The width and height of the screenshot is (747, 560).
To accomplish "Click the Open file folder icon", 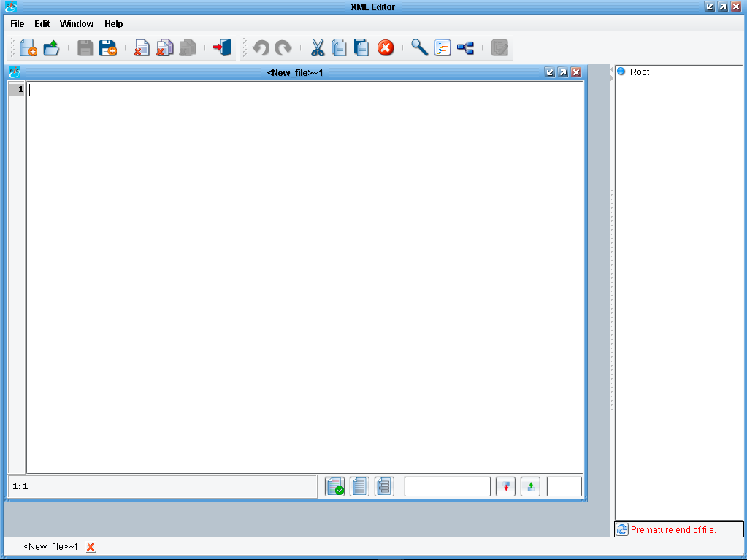I will coord(51,48).
